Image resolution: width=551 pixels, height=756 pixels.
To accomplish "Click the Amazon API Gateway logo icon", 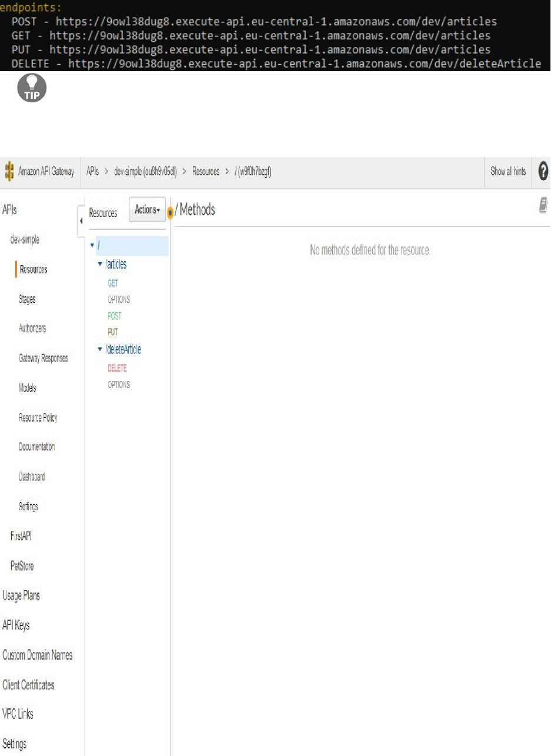I will (9, 172).
